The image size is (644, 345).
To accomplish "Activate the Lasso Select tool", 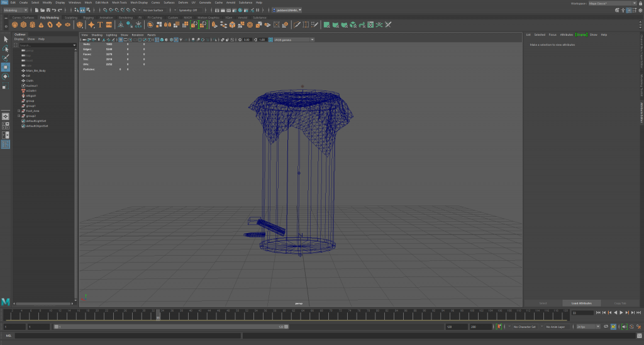I will pos(6,48).
